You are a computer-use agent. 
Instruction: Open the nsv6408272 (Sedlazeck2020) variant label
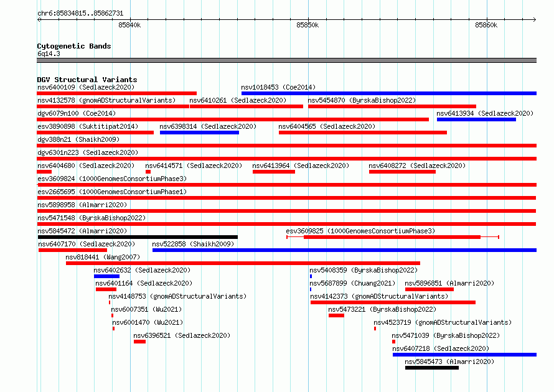click(x=417, y=166)
